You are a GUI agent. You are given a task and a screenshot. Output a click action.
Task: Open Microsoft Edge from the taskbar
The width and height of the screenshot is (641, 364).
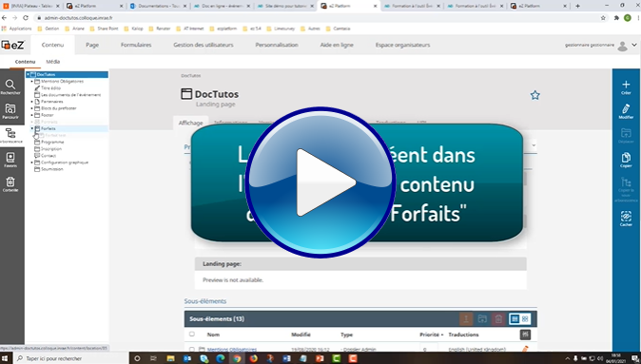click(221, 358)
